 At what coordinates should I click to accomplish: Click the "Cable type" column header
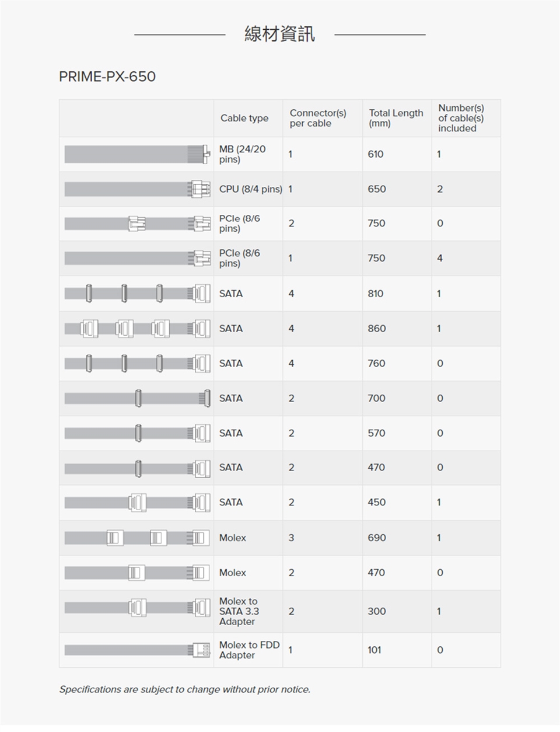click(244, 118)
